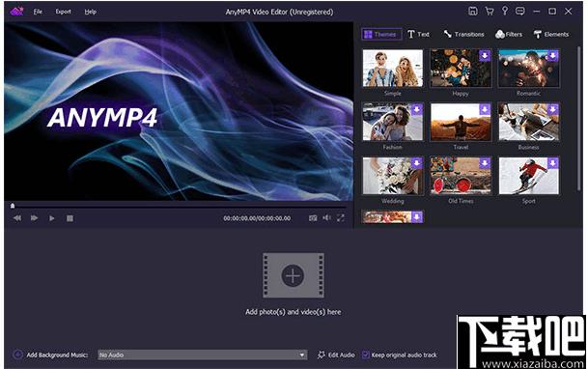The image size is (588, 369).
Task: Download the Old Times theme via its arrow icon
Action: click(x=485, y=163)
